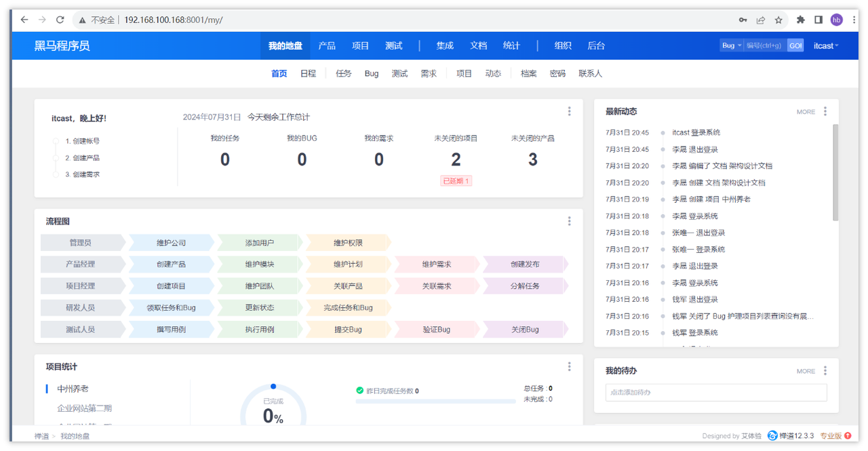The height and width of the screenshot is (451, 868).
Task: Click MORE in the 我的待办 panel
Action: [806, 371]
